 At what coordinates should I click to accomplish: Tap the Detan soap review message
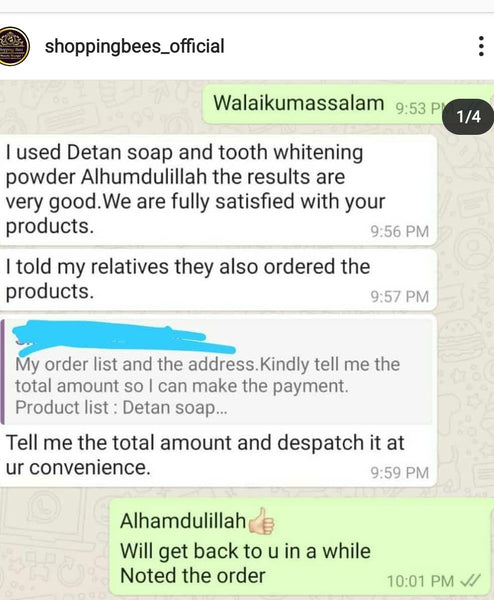(x=218, y=190)
